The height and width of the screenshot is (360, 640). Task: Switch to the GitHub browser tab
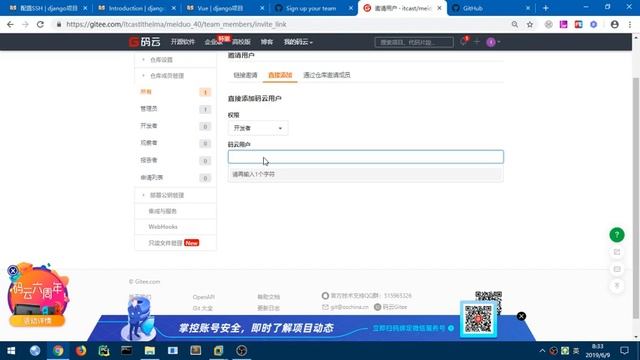coord(490,8)
